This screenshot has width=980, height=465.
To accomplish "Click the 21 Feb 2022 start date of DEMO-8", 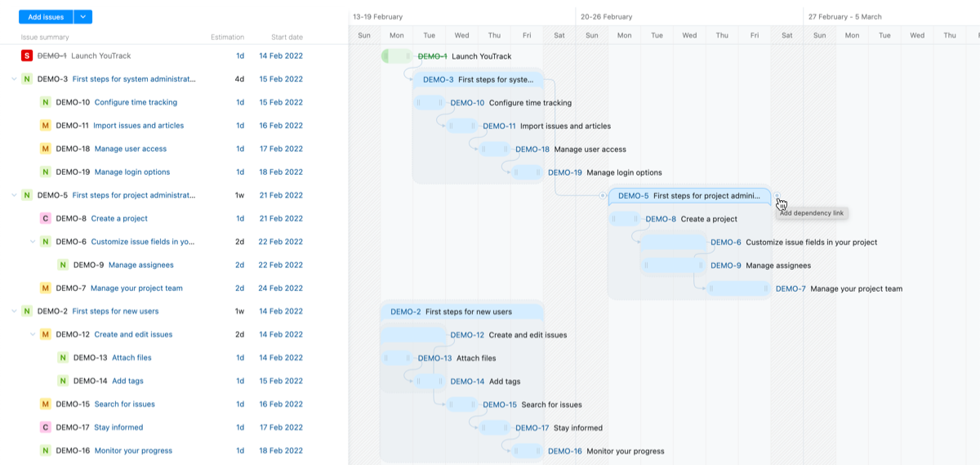I will 281,218.
